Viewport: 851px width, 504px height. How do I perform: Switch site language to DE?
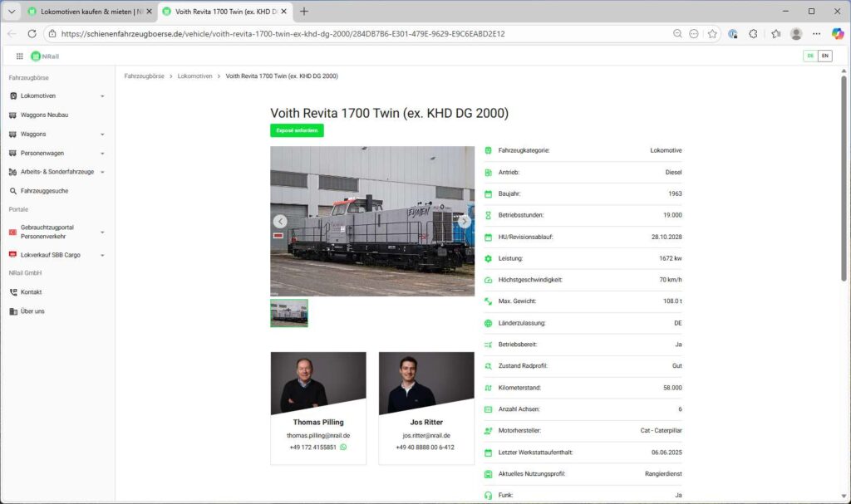[810, 56]
